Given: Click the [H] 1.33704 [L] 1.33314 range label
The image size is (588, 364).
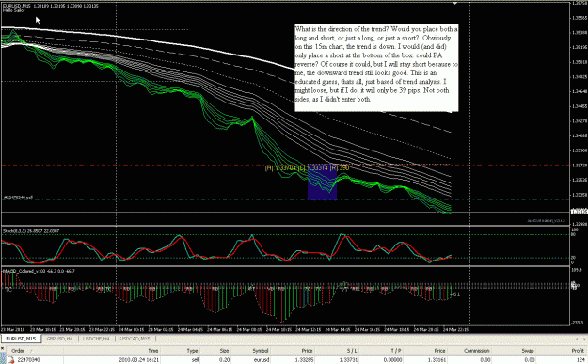Looking at the screenshot, I should pyautogui.click(x=307, y=168).
